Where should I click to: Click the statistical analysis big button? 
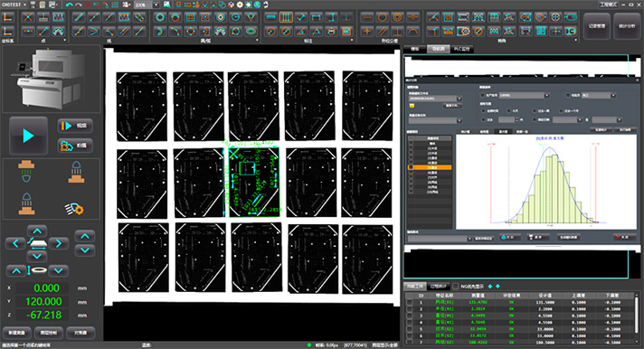pos(627,25)
